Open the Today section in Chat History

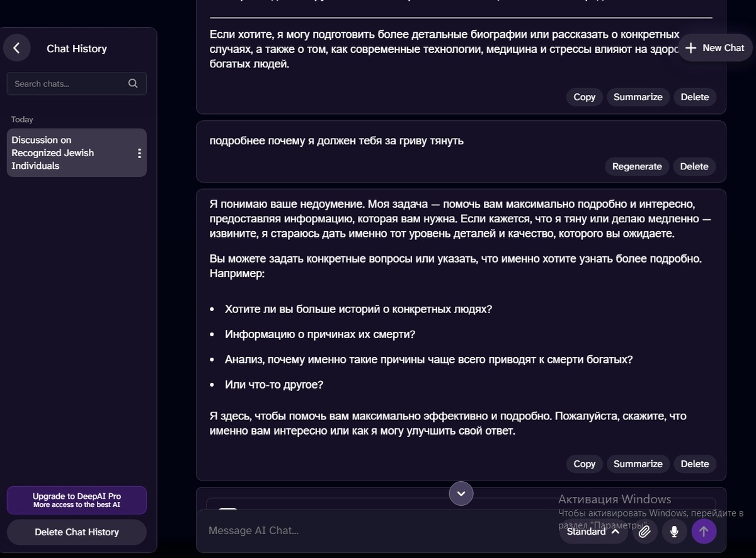coord(22,119)
